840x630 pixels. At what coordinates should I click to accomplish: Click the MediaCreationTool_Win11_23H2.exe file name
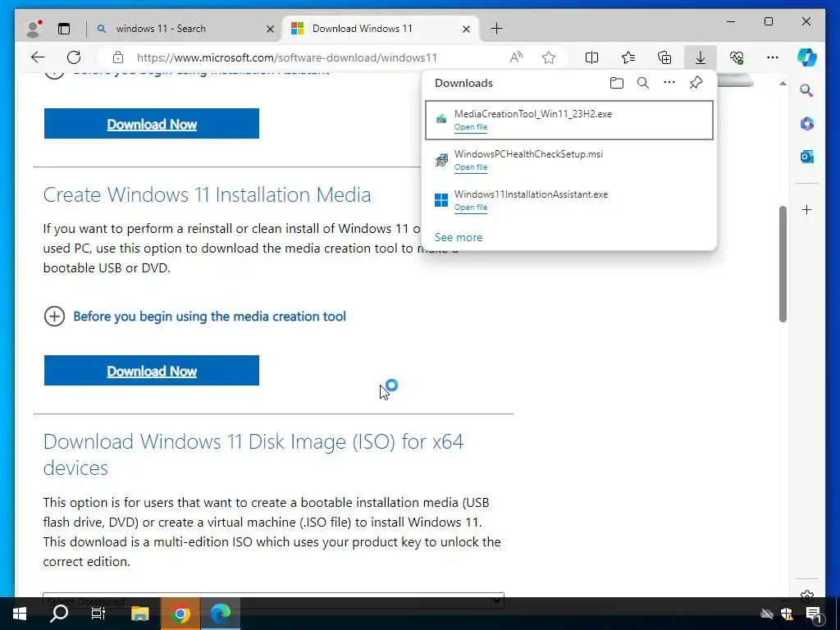pyautogui.click(x=533, y=113)
